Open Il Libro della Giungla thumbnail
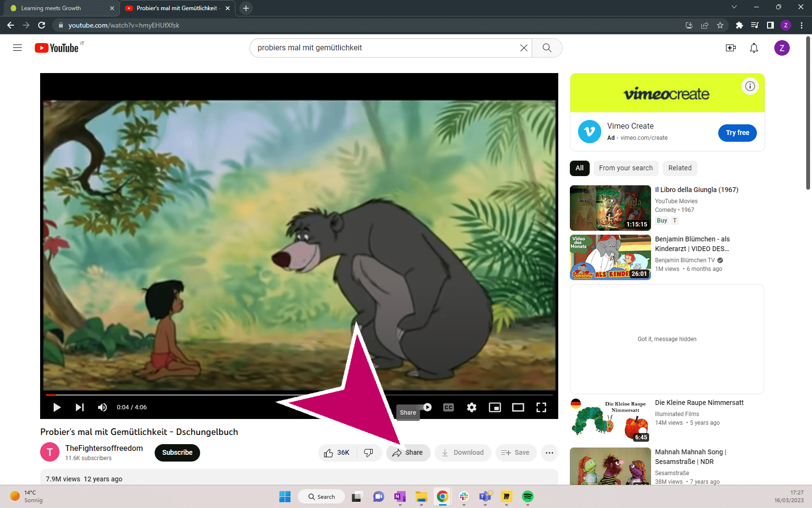The width and height of the screenshot is (812, 508). (610, 208)
